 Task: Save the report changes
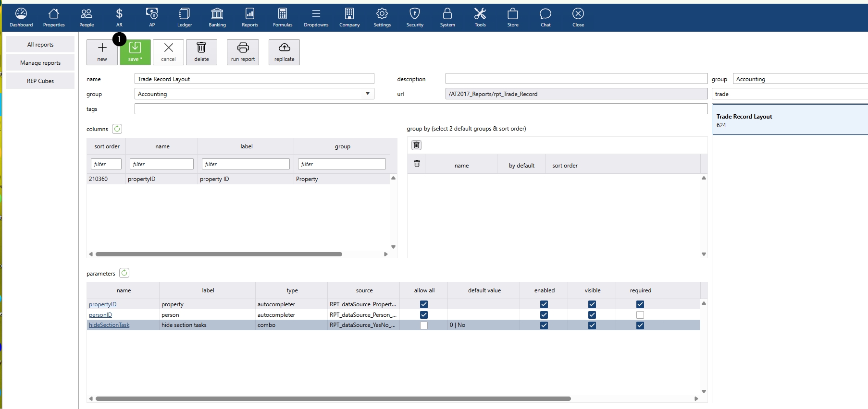(135, 52)
